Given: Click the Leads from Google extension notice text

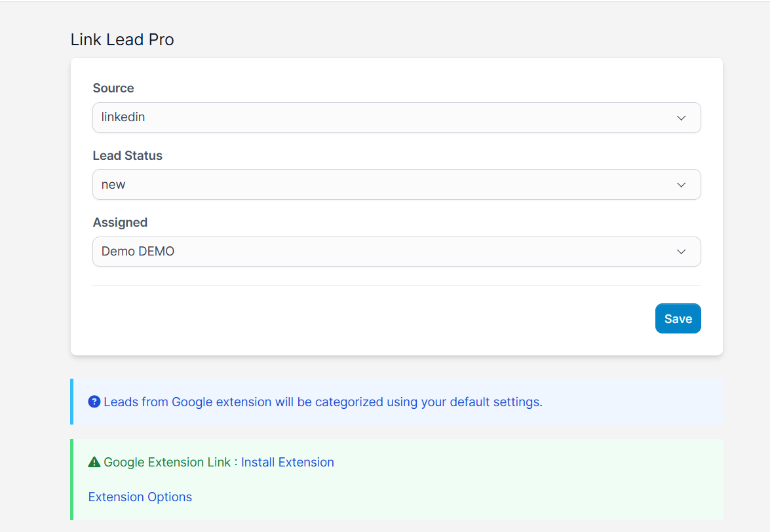Looking at the screenshot, I should pos(323,402).
